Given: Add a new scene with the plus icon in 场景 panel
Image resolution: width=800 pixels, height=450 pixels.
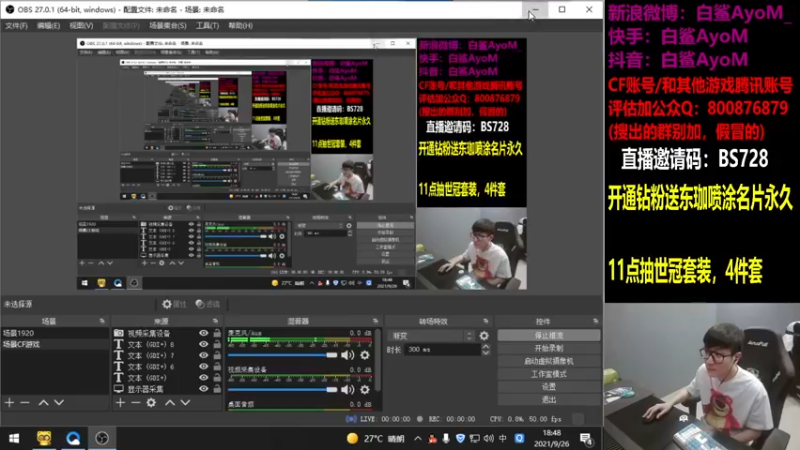Looking at the screenshot, I should [x=9, y=403].
